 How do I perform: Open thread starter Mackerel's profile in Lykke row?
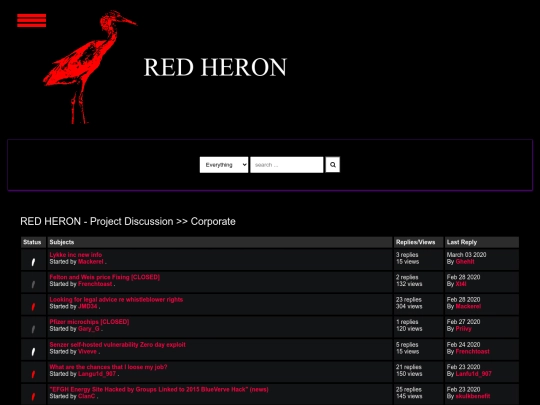(x=91, y=262)
